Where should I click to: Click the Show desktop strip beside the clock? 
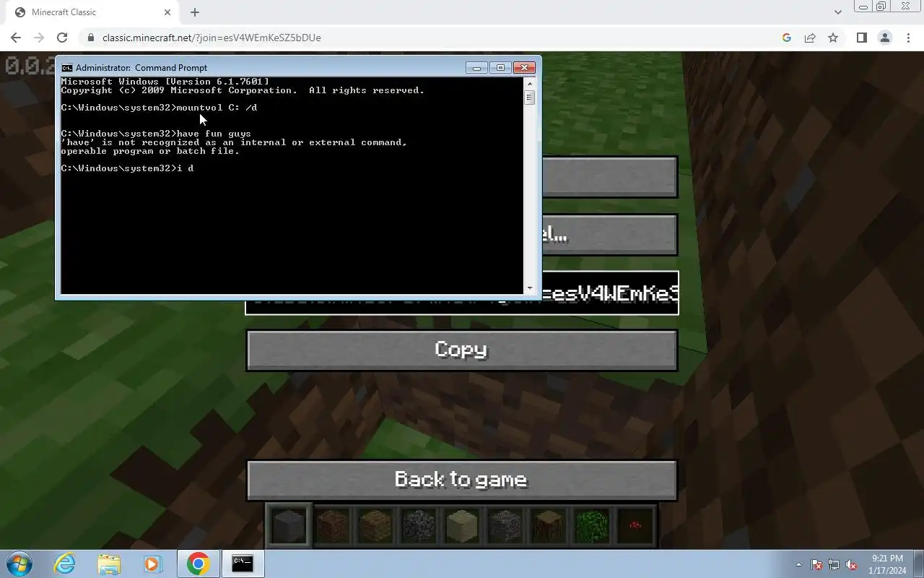pyautogui.click(x=918, y=564)
